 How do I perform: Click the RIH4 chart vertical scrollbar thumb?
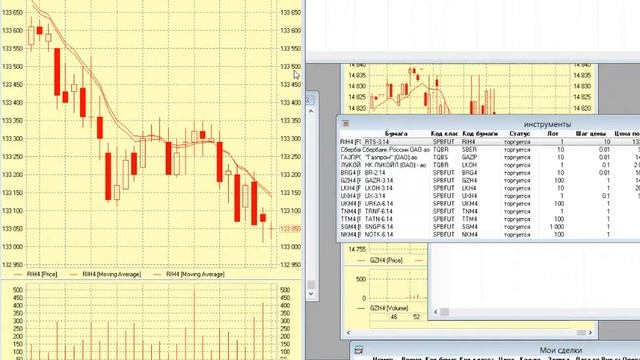click(311, 284)
